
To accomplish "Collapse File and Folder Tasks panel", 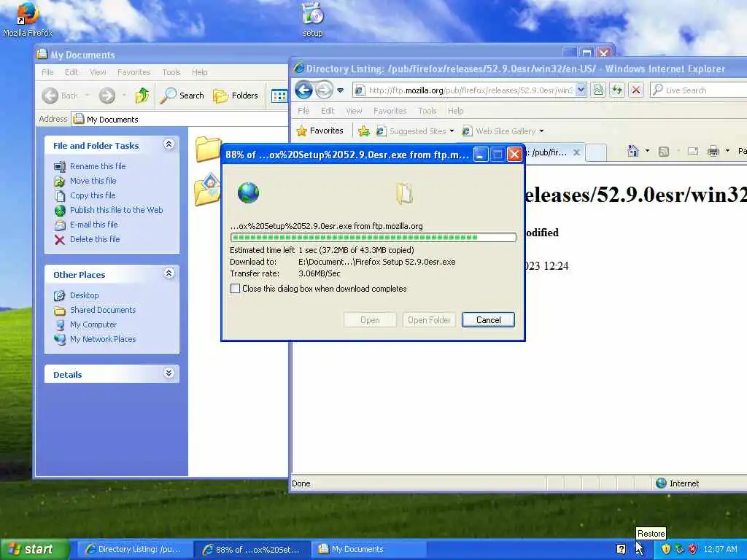I will (169, 144).
